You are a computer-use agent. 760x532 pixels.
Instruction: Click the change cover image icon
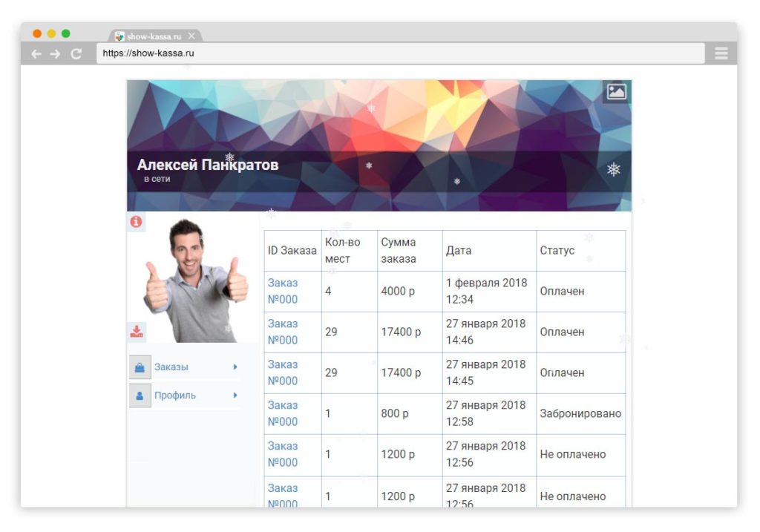pos(616,91)
